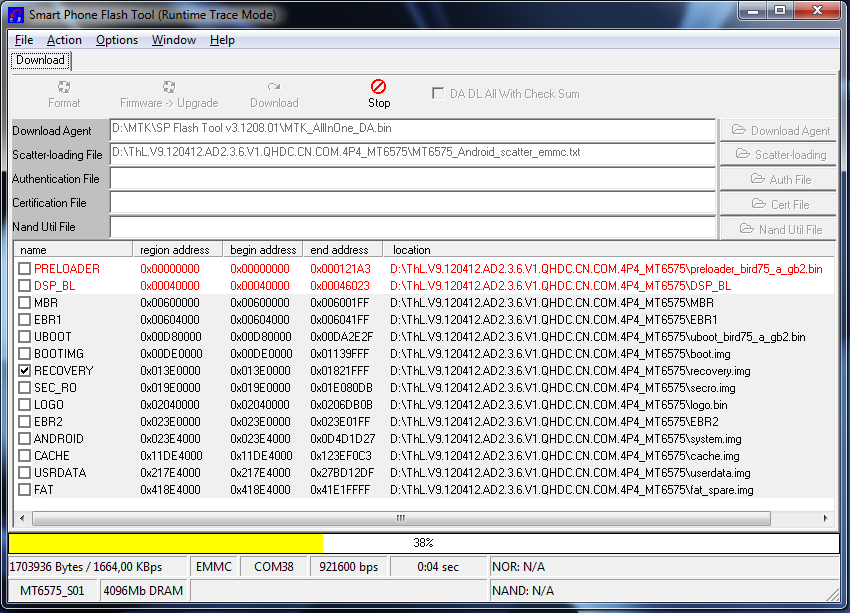Click the Scatter-loading File path field
The width and height of the screenshot is (850, 613).
tap(413, 154)
